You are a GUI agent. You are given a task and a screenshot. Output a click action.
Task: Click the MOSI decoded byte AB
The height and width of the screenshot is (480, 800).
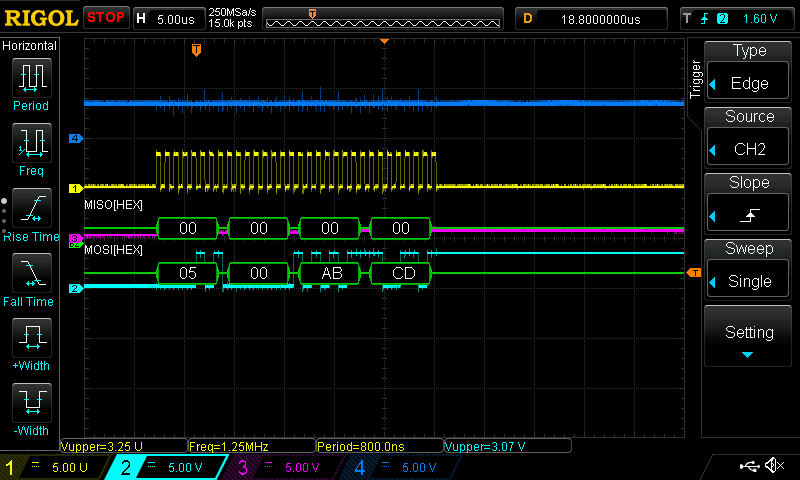(330, 273)
